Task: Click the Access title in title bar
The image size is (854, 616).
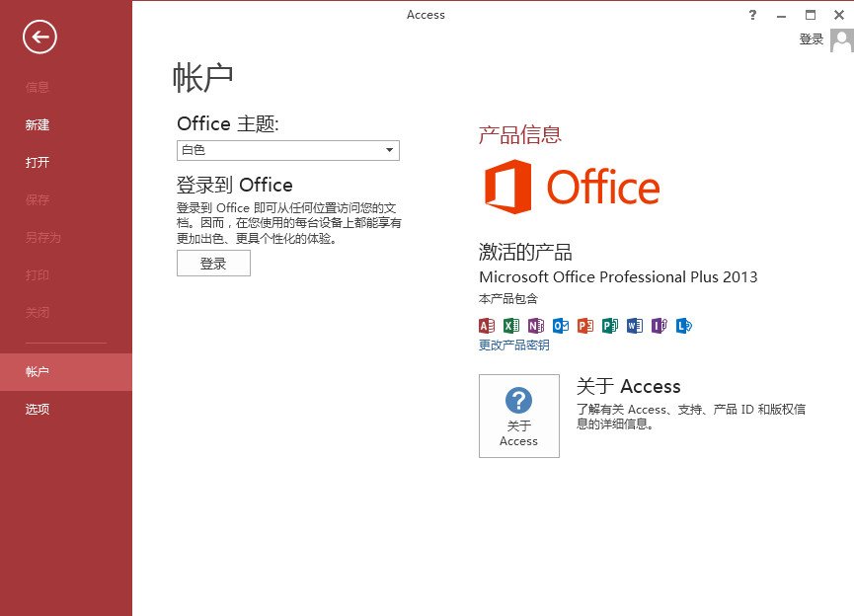Action: pyautogui.click(x=426, y=15)
